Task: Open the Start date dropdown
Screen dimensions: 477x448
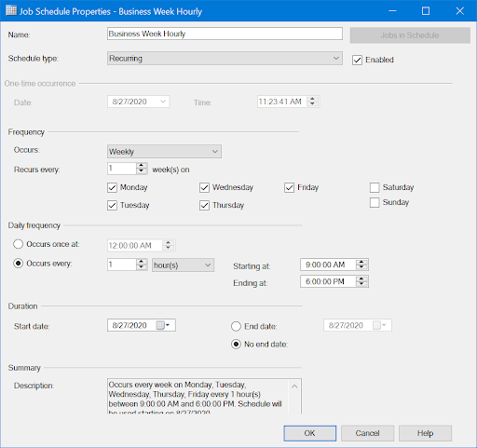Action: pyautogui.click(x=168, y=325)
